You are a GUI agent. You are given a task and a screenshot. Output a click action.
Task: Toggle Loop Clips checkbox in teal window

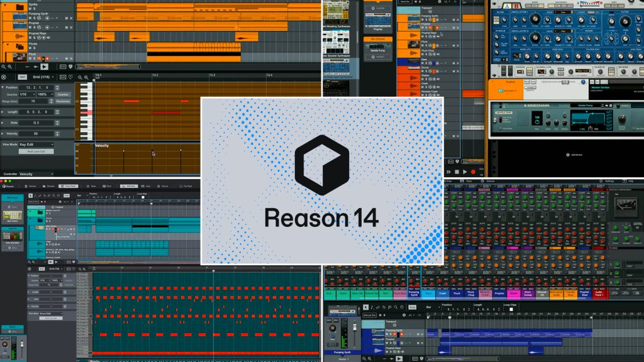(x=143, y=197)
